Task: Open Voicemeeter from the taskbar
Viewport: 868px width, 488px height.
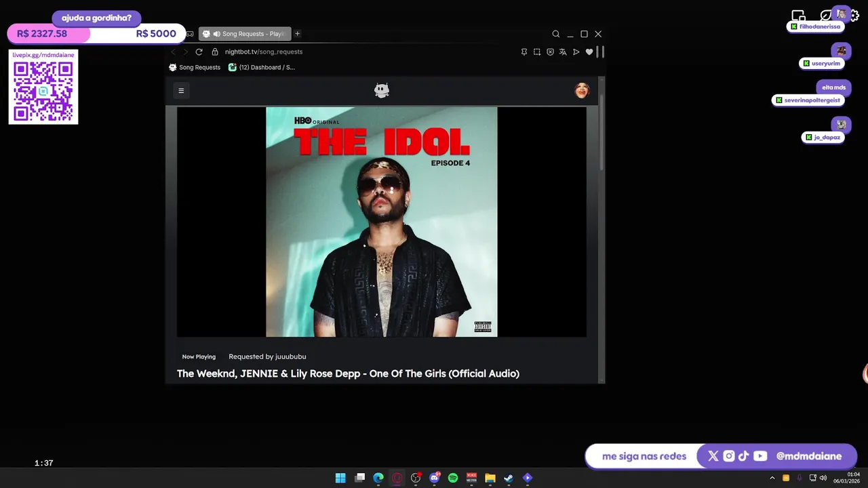Action: pos(471,478)
